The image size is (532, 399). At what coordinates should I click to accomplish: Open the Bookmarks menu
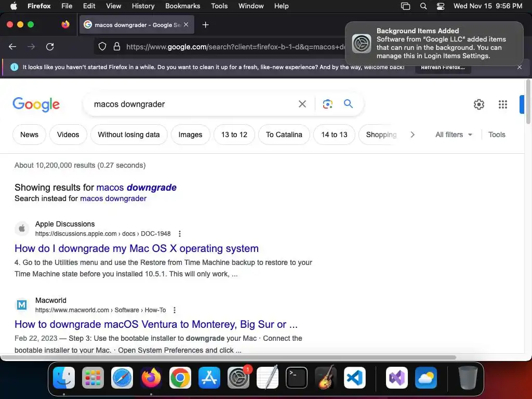point(182,6)
